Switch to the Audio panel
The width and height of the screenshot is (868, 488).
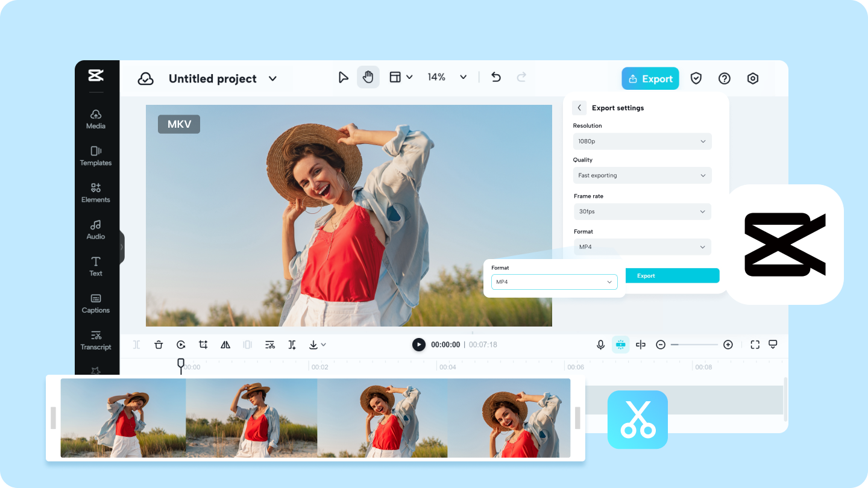pyautogui.click(x=95, y=230)
